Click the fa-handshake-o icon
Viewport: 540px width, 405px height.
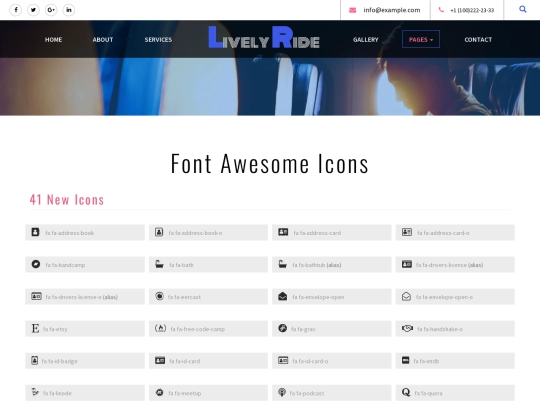coord(407,328)
